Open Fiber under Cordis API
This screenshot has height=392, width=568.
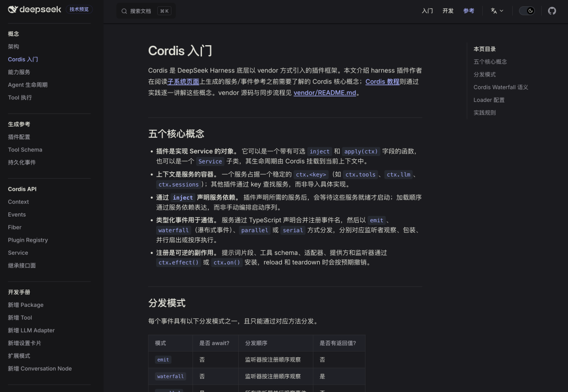coord(15,227)
